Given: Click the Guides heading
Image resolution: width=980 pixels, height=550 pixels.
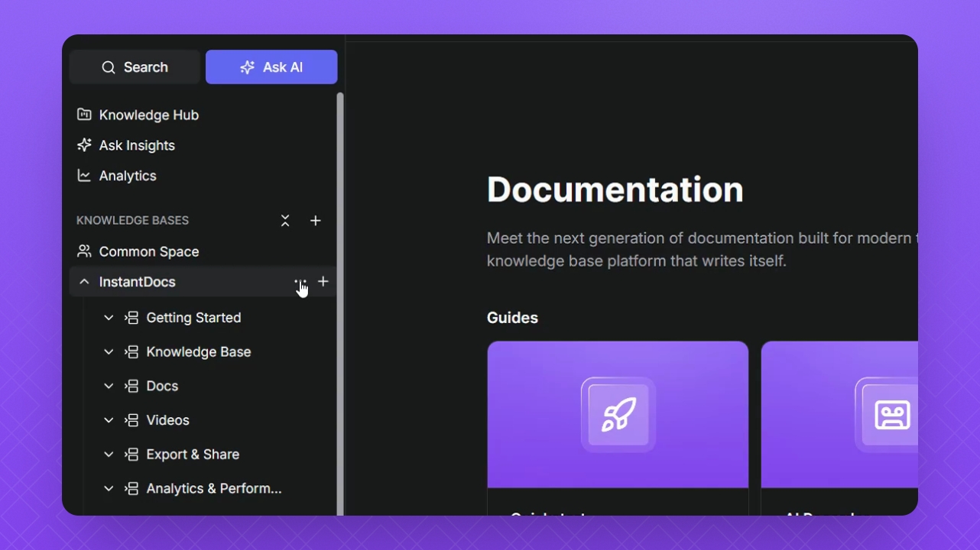Looking at the screenshot, I should (512, 318).
